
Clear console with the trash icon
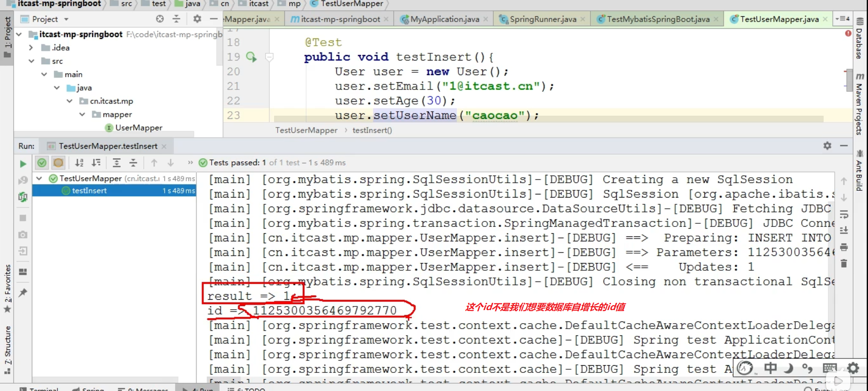[x=844, y=264]
